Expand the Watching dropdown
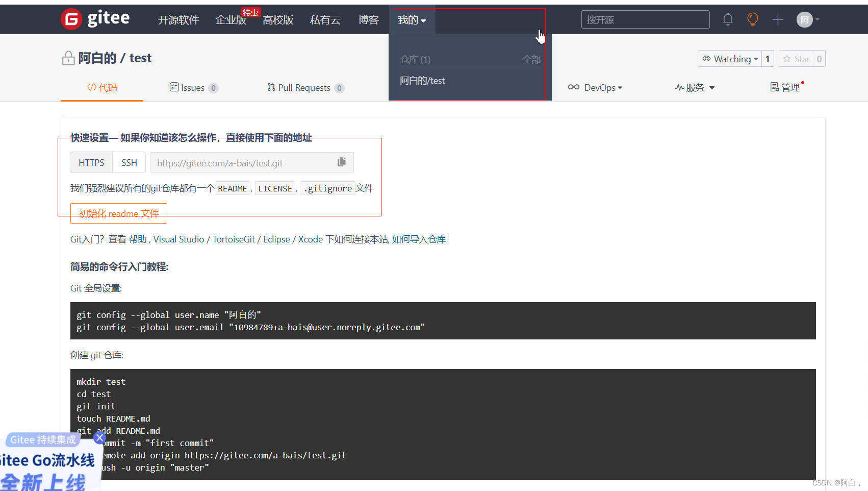The height and width of the screenshot is (491, 868). [730, 59]
